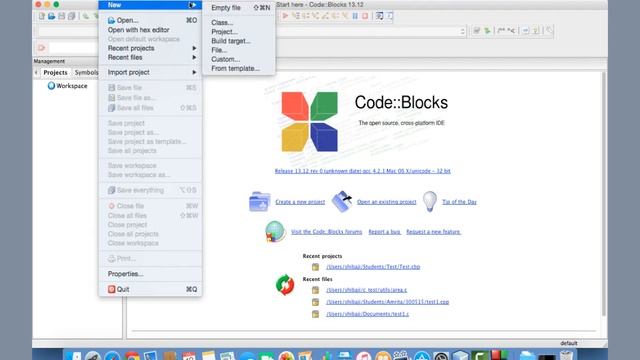Click the file icon beside the area.c entry
The image size is (640, 360).
pyautogui.click(x=315, y=290)
